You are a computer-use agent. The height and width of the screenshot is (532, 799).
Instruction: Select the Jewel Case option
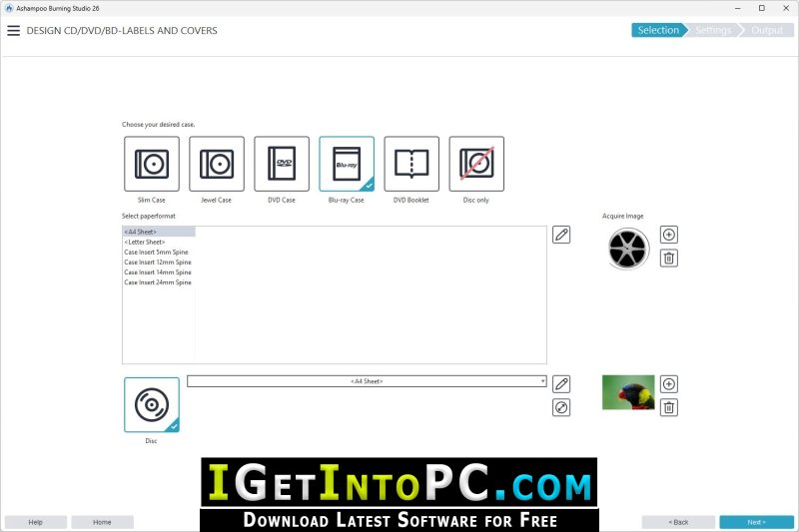pyautogui.click(x=217, y=164)
